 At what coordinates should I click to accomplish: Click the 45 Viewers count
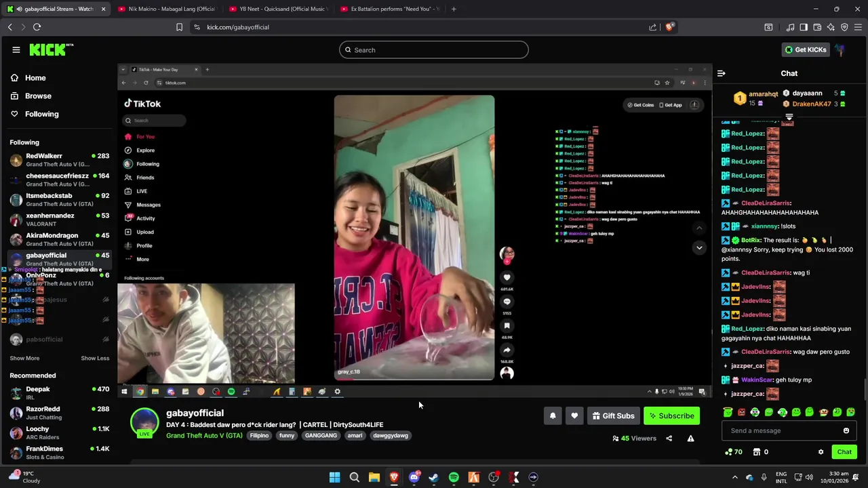pos(635,439)
